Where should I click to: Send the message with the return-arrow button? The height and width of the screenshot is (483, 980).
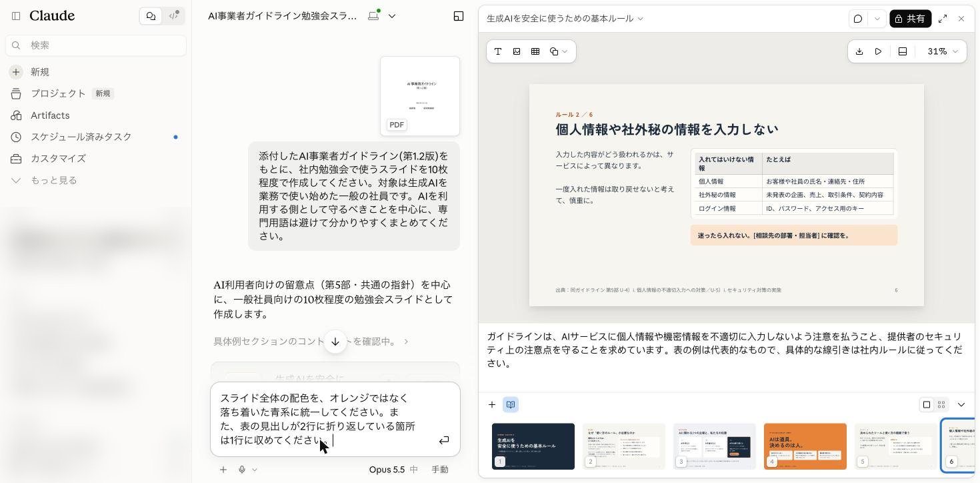pyautogui.click(x=443, y=440)
